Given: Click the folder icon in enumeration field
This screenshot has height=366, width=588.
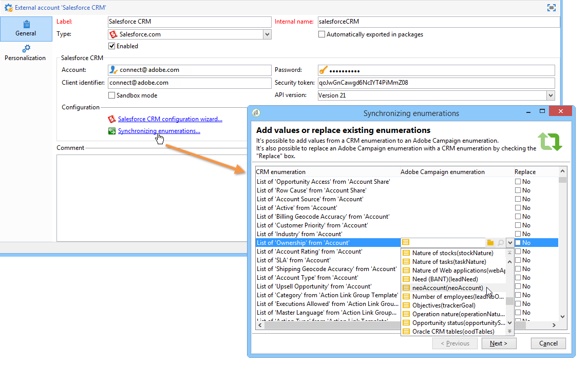Looking at the screenshot, I should coord(490,243).
